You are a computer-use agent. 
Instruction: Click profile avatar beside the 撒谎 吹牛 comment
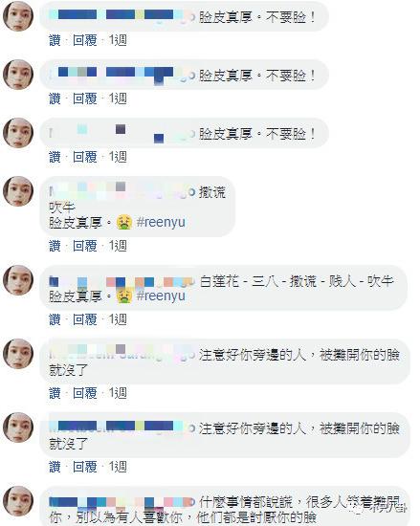[18, 191]
